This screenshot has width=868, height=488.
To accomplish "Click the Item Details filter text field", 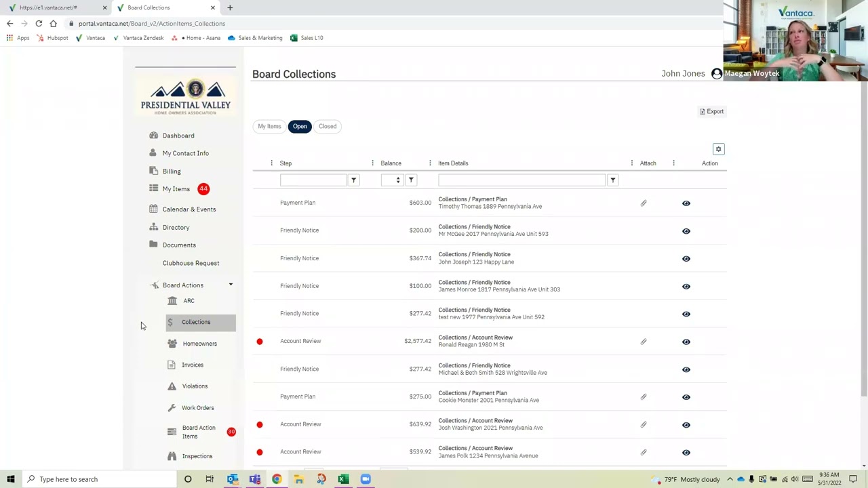I will (521, 180).
